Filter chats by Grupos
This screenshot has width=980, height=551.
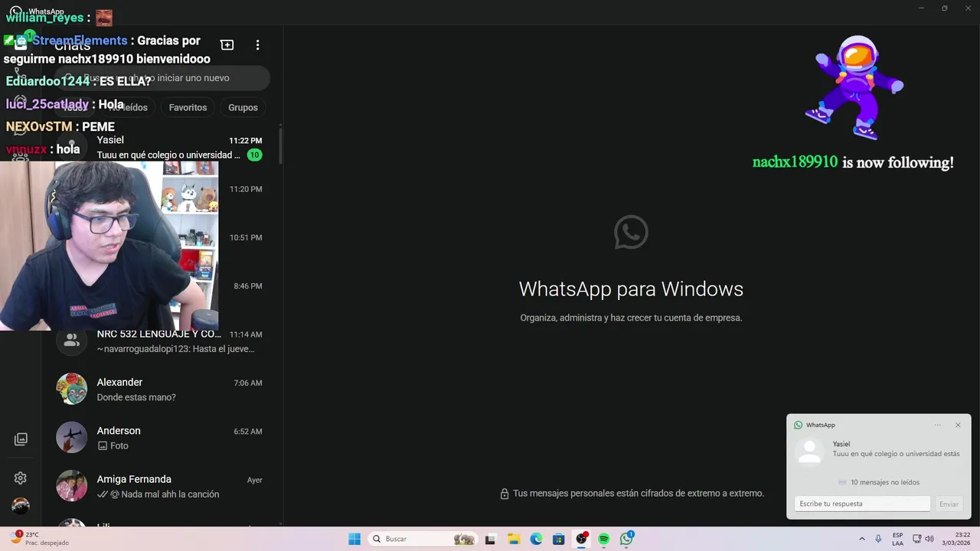[243, 108]
